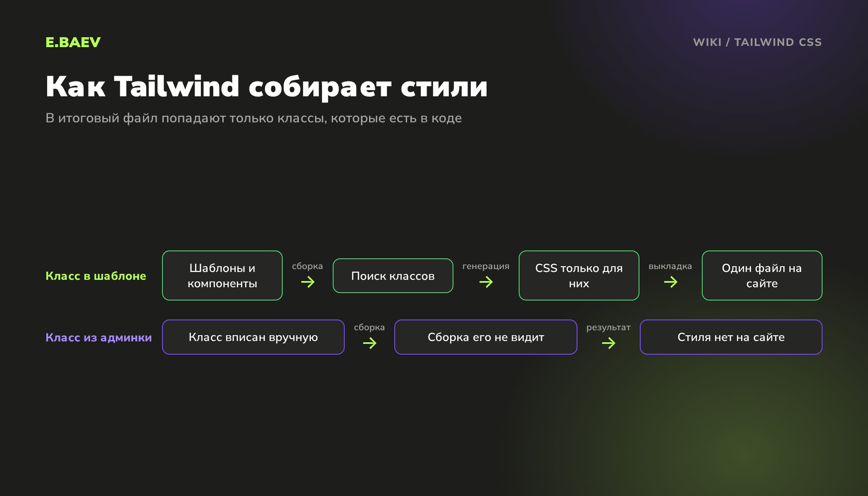The width and height of the screenshot is (868, 496).
Task: Click the 'Шаблоны и компоненты' box
Action: point(222,275)
